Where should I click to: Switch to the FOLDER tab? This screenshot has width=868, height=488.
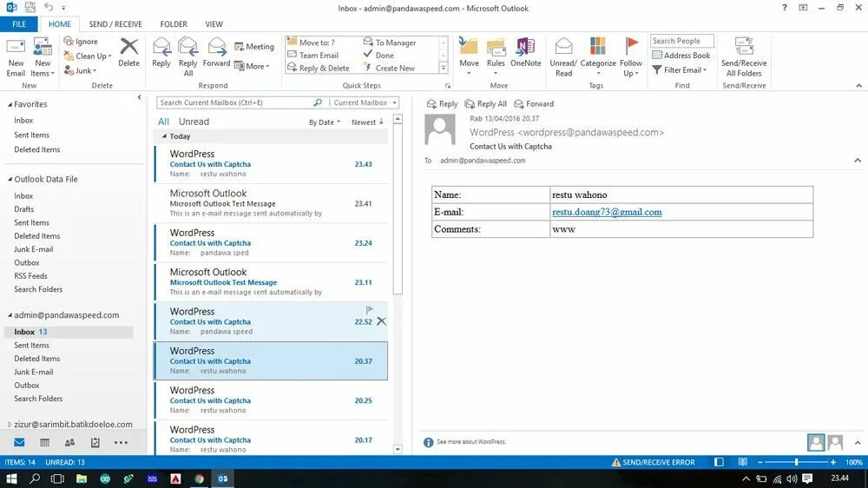point(174,24)
